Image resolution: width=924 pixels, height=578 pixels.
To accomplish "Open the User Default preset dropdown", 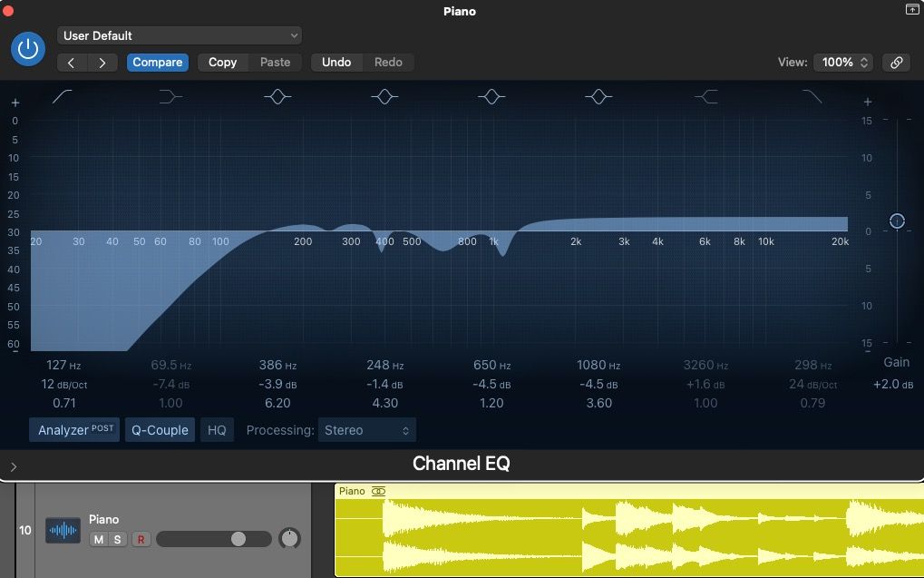I will (x=180, y=35).
